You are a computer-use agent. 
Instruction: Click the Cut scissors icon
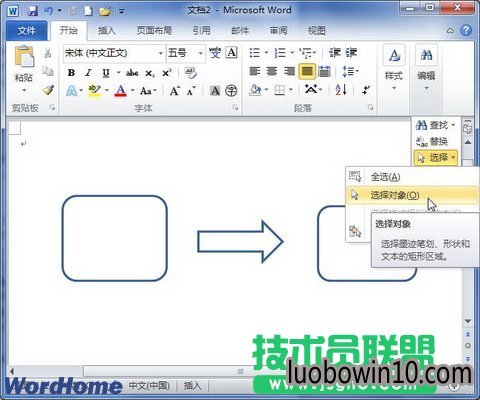click(48, 53)
